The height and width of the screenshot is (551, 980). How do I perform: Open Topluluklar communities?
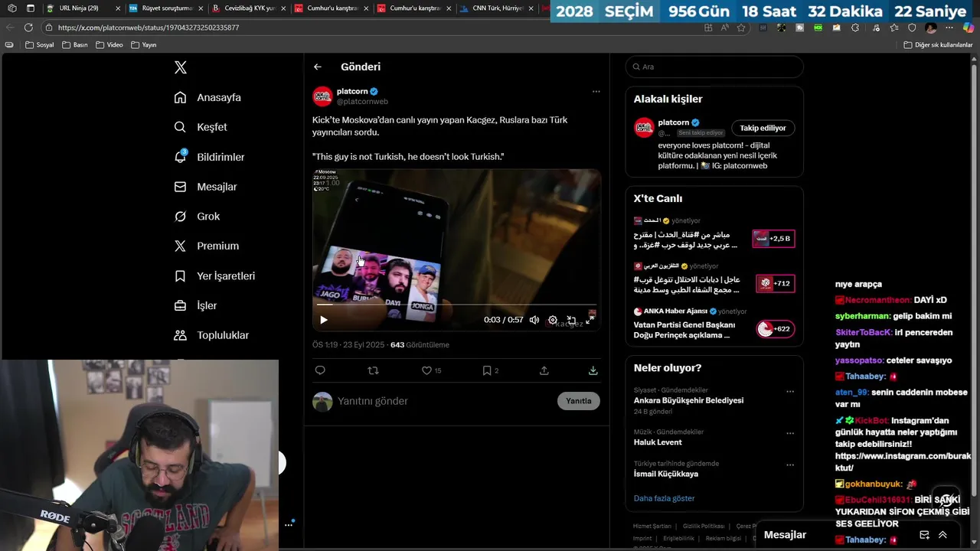(211, 335)
